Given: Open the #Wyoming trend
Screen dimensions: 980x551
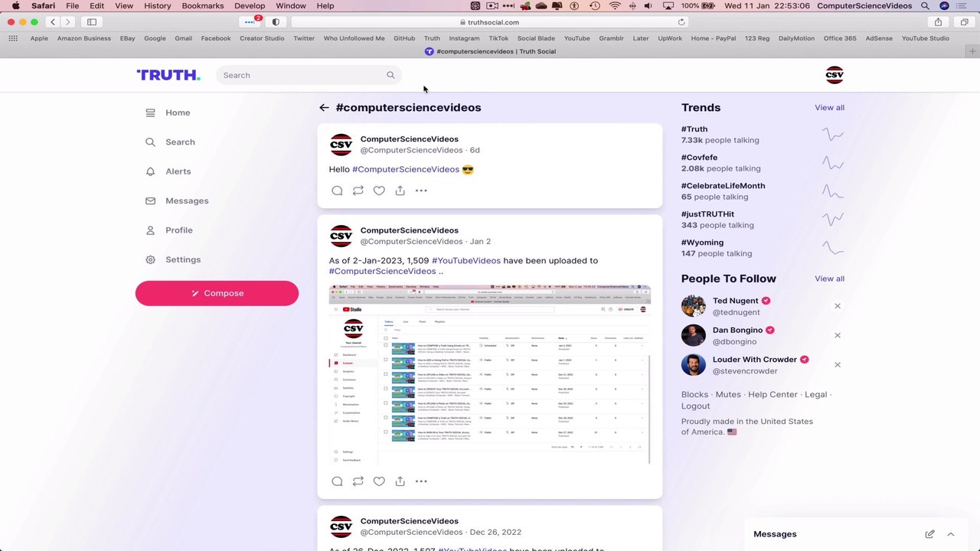Looking at the screenshot, I should [x=702, y=243].
